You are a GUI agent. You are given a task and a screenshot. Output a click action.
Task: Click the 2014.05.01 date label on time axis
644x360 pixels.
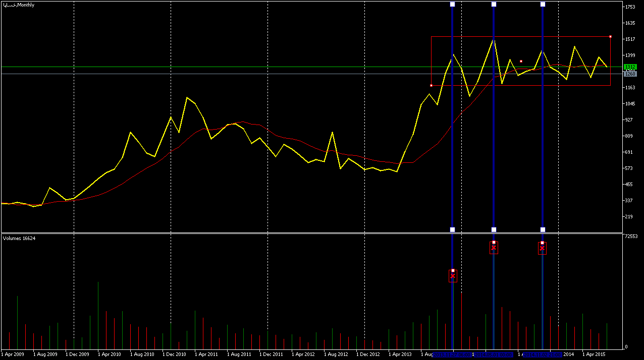494,354
